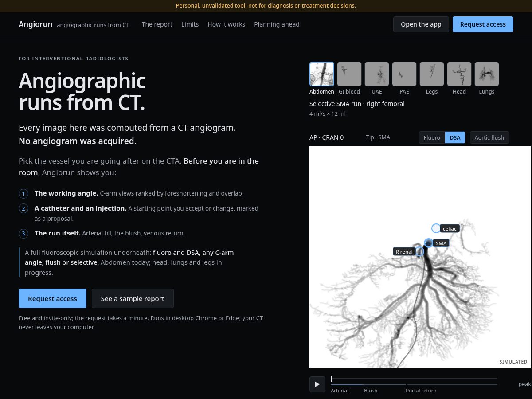Click the 'peak' label beside the timeline
The height and width of the screenshot is (399, 532).
[x=525, y=384]
